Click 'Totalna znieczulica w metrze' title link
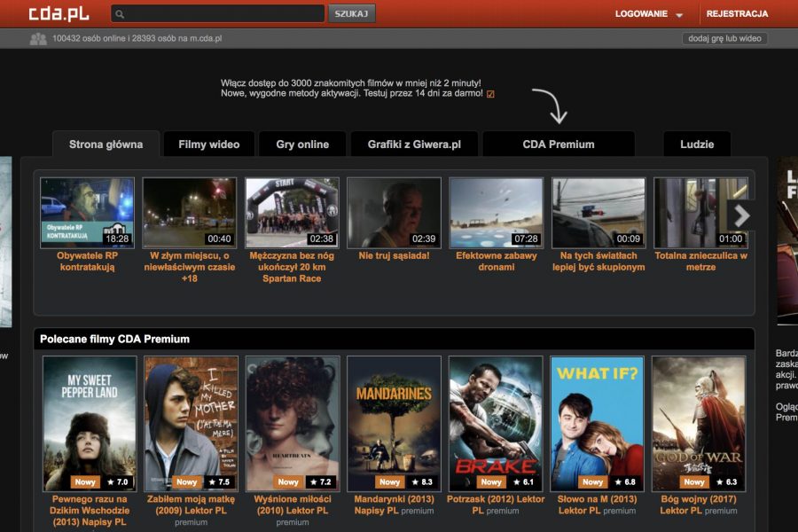Screen dimensions: 798x532 pyautogui.click(x=700, y=262)
